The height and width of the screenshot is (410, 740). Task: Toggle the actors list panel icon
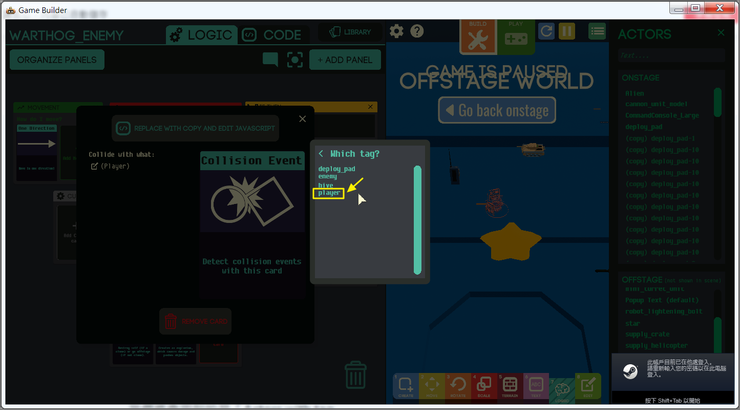click(x=597, y=31)
